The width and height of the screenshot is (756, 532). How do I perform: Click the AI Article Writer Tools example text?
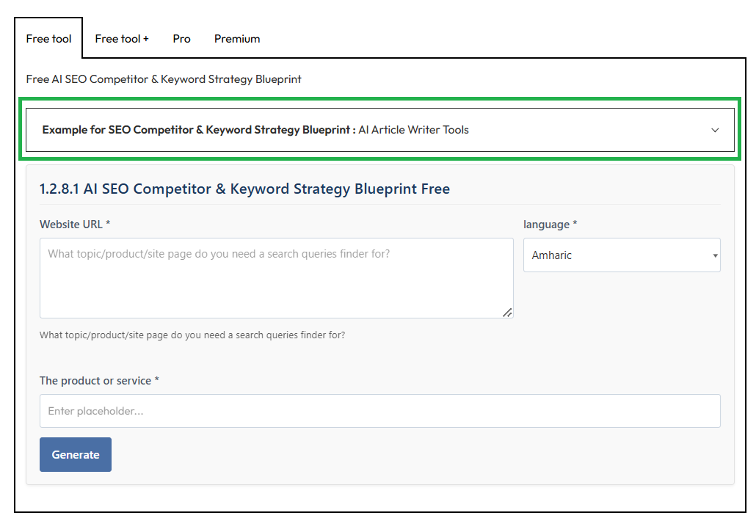pos(413,130)
